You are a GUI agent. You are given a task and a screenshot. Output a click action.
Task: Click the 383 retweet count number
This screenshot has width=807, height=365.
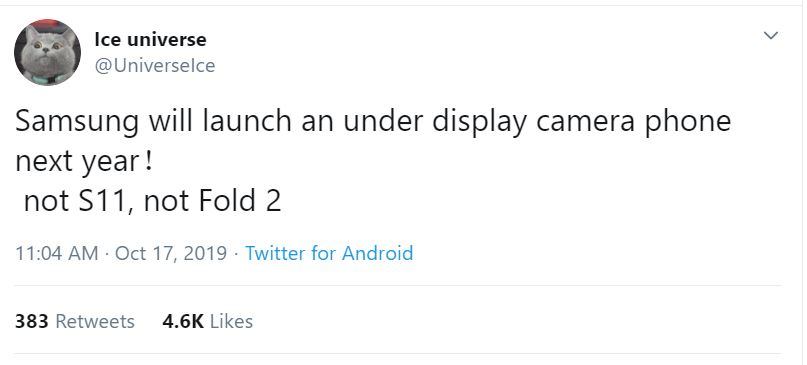pos(31,321)
